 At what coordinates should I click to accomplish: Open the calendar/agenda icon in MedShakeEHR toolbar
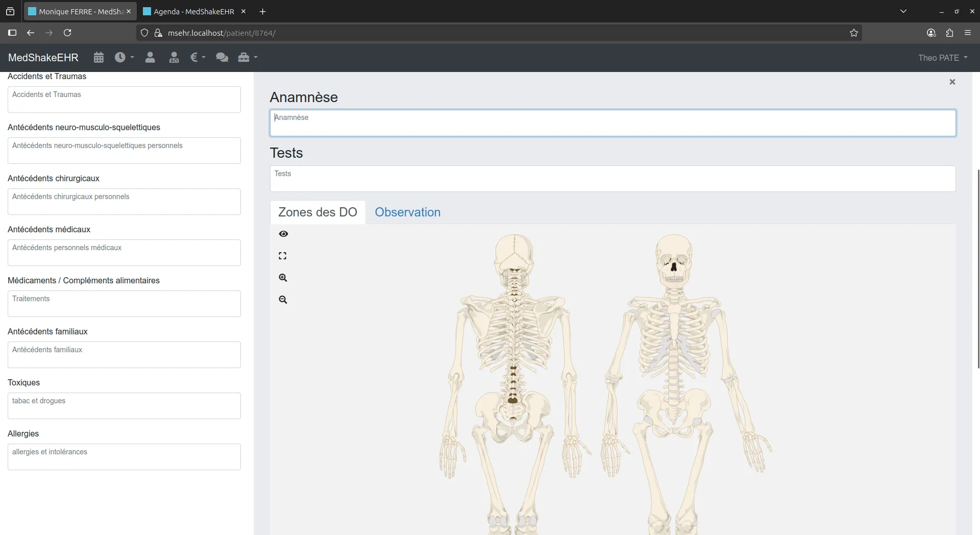98,57
